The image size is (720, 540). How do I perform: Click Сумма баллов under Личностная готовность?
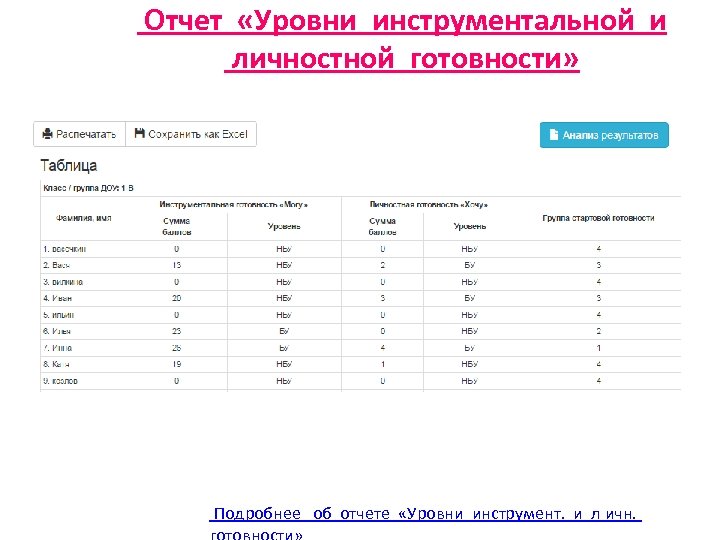382,226
